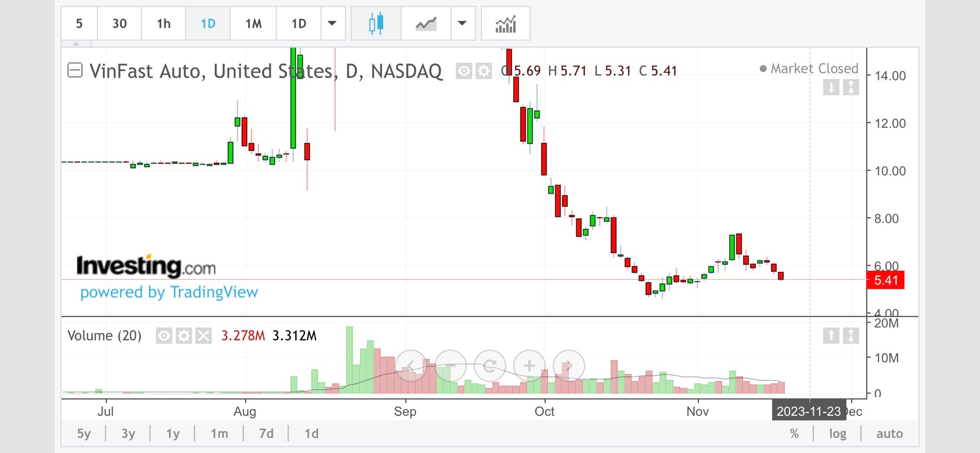Select the candlestick chart type icon
Viewport: 980px width, 453px height.
point(376,23)
